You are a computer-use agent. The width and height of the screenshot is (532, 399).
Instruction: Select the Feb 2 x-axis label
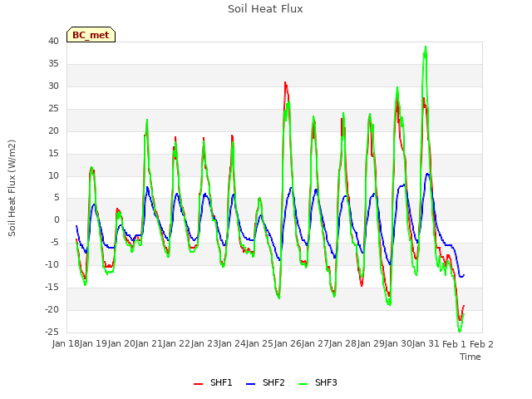[481, 344]
